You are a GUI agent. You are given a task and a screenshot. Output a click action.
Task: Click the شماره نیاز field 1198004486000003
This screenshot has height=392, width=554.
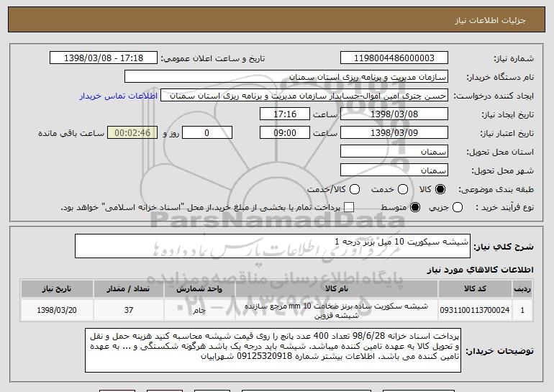(x=394, y=58)
